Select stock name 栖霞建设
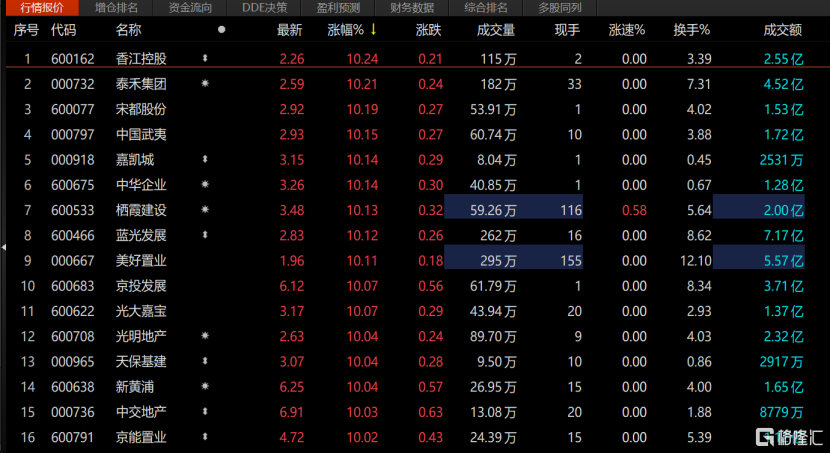This screenshot has width=830, height=454. coord(141,211)
